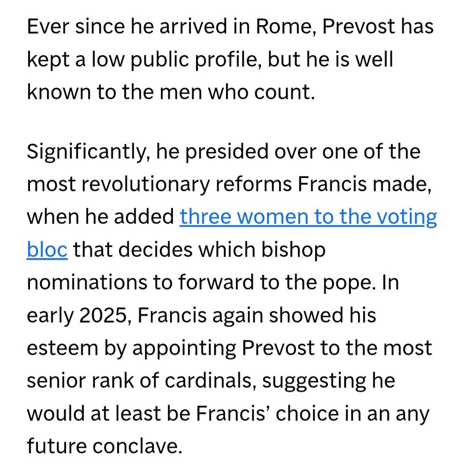Click the word "Rome" in first paragraph
Image resolution: width=476 pixels, height=469 pixels.
[283, 26]
